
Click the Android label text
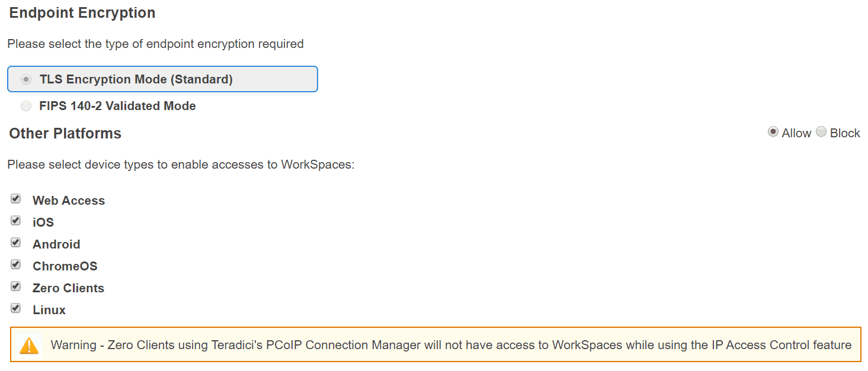(x=56, y=244)
